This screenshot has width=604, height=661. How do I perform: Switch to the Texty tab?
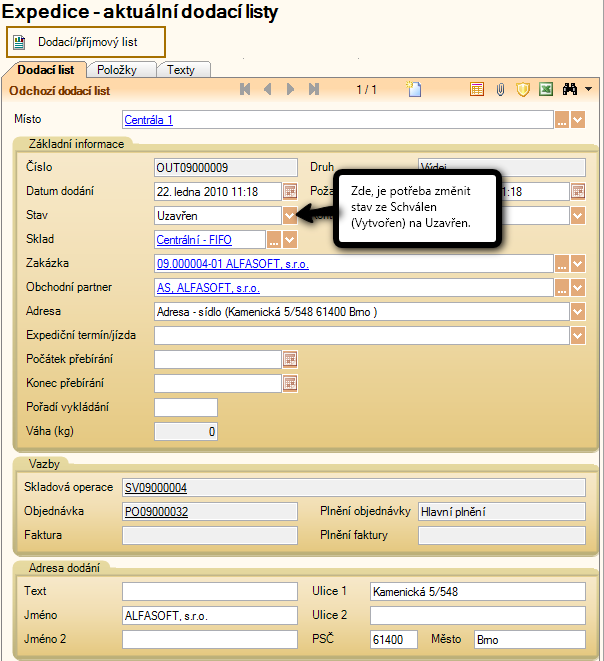(x=181, y=70)
